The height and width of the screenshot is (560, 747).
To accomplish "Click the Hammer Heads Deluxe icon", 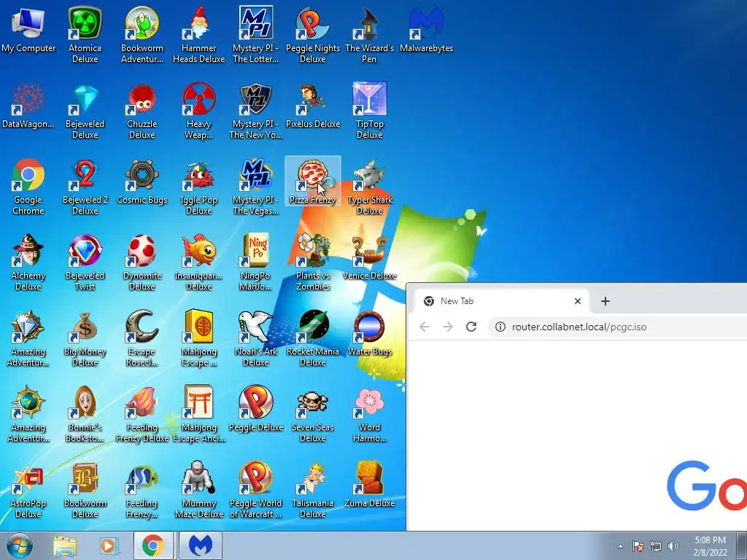I will pyautogui.click(x=198, y=34).
